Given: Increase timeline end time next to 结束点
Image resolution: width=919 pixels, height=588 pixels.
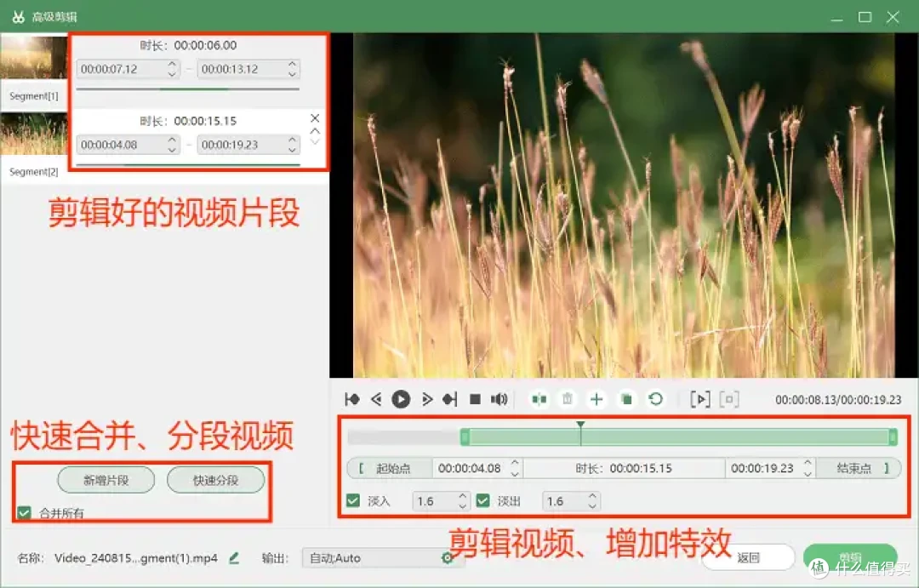Looking at the screenshot, I should click(808, 463).
